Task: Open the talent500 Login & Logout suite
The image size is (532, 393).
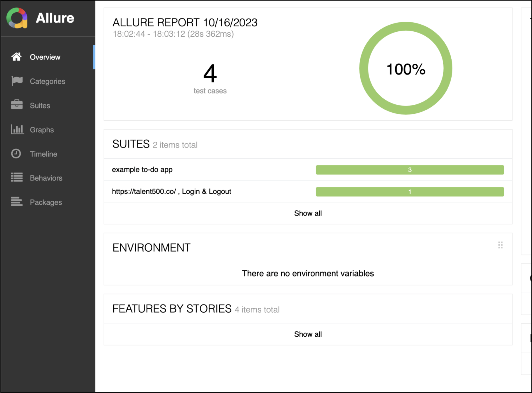Action: pyautogui.click(x=171, y=192)
